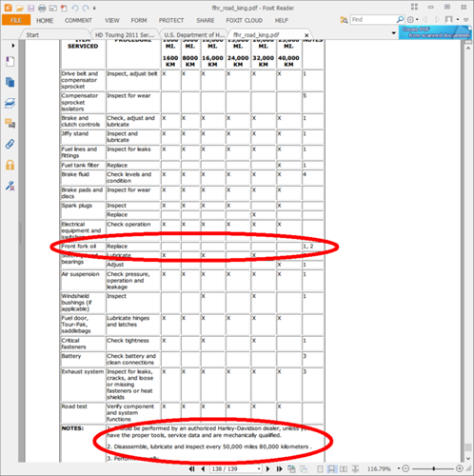This screenshot has height=476, width=474.
Task: Jump to the last page
Action: (x=279, y=469)
